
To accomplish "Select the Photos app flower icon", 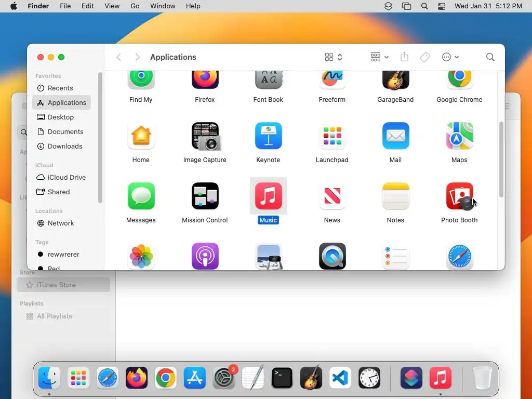I will [141, 256].
